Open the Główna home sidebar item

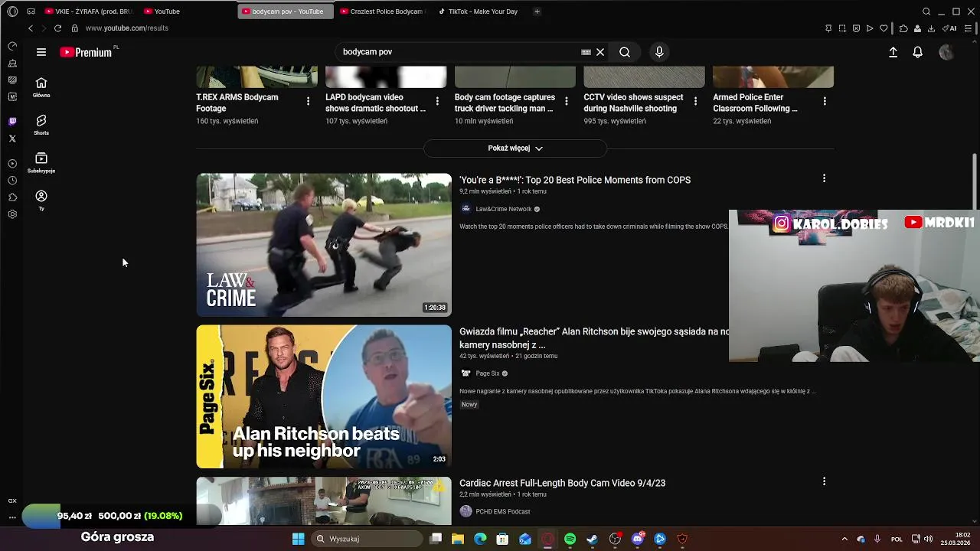pos(41,87)
